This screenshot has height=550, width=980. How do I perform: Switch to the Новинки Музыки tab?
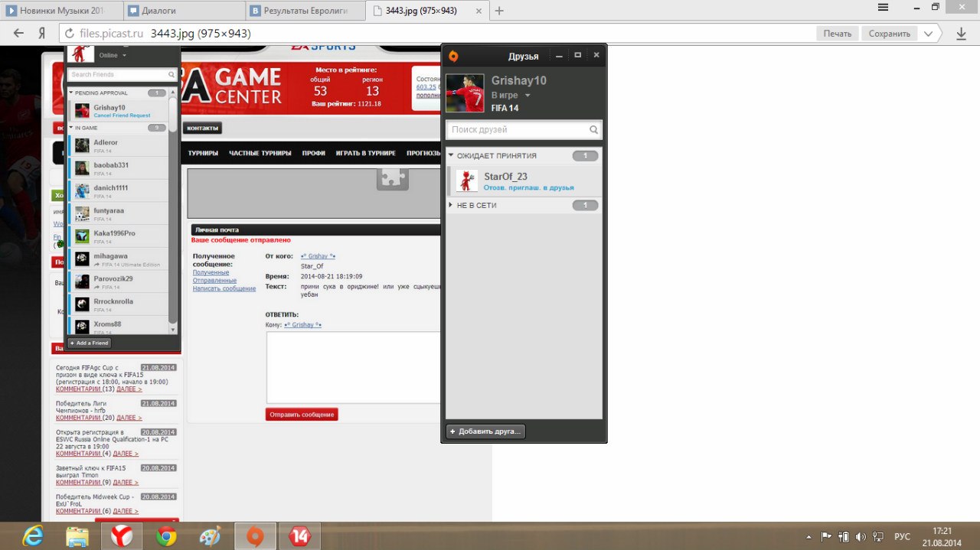coord(61,11)
